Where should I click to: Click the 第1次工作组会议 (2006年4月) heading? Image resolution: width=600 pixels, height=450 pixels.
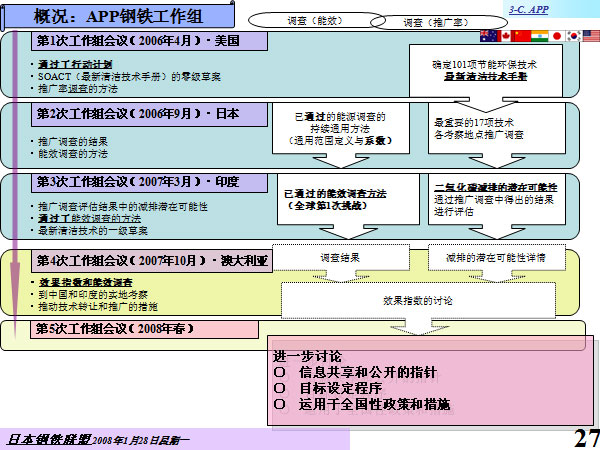pos(150,42)
